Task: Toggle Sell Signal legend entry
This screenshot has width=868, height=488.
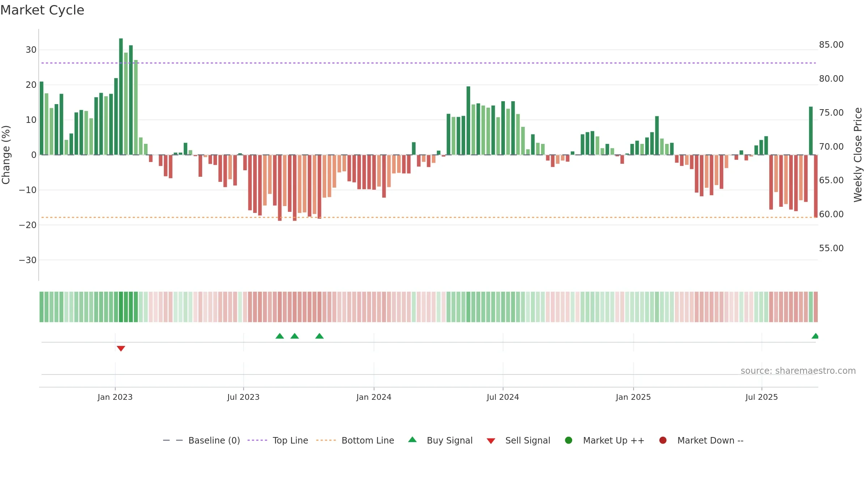Action: click(x=519, y=440)
